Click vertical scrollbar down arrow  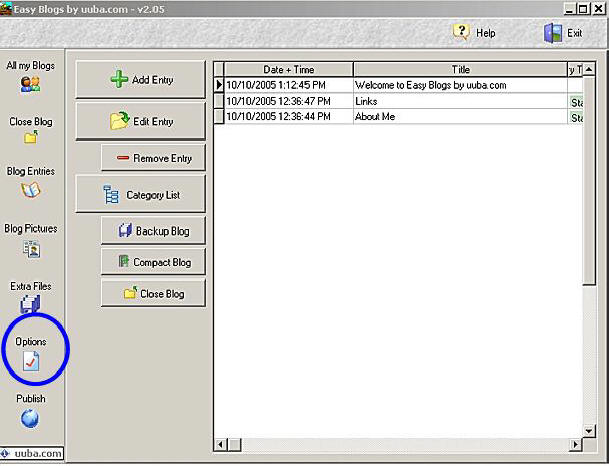click(x=589, y=431)
